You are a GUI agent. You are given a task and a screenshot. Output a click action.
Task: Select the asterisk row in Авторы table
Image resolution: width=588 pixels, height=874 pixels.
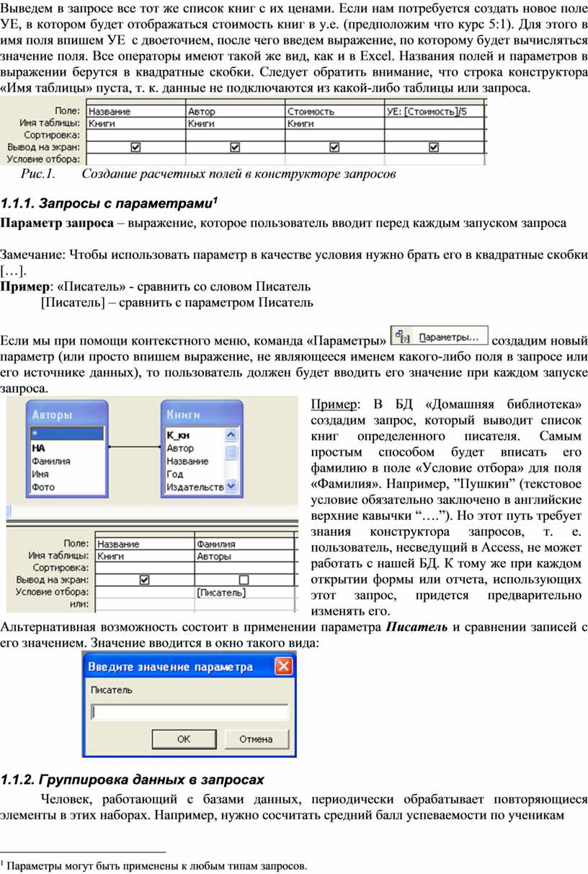click(67, 435)
